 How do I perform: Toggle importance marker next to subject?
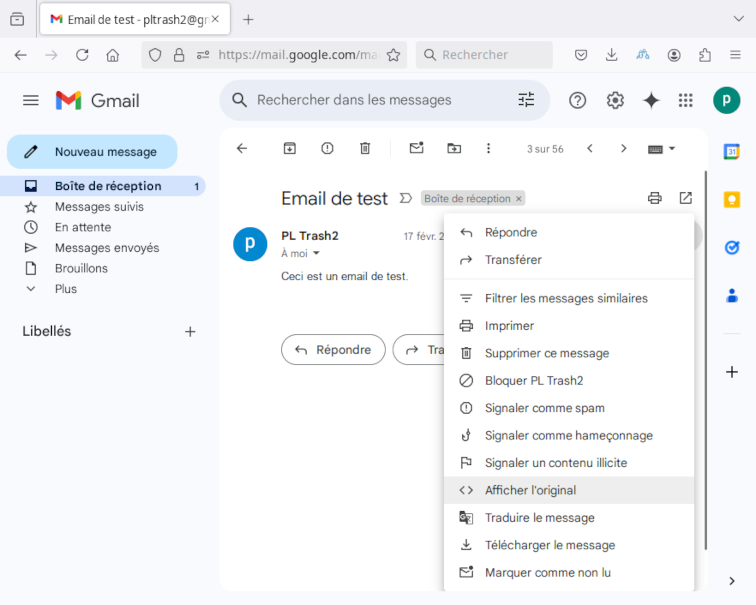click(x=405, y=198)
